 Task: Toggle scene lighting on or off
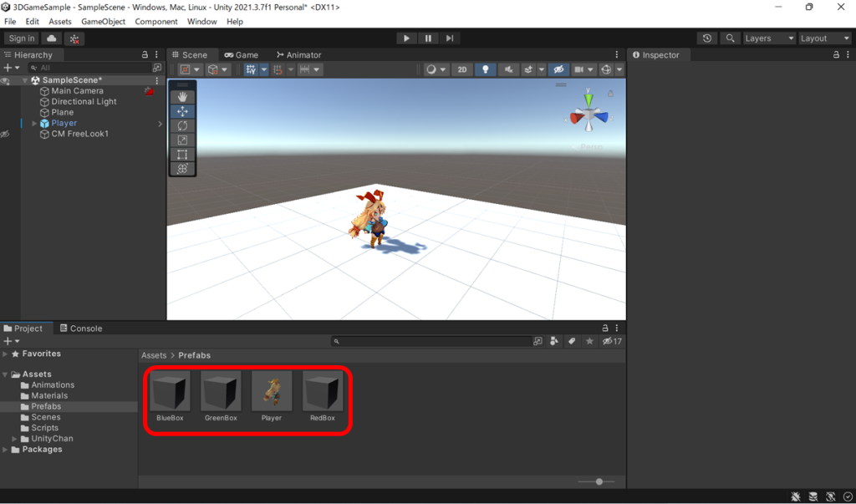click(x=485, y=69)
